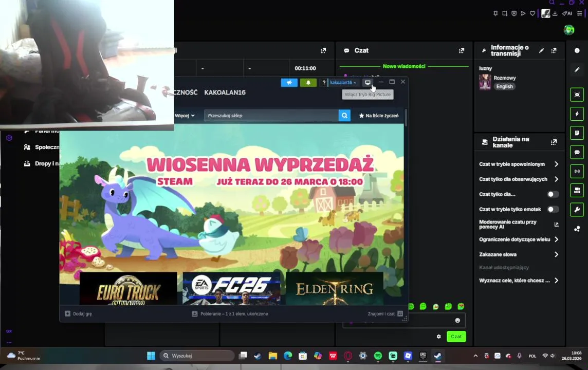Open the kakoalan16 account dropdown in Steam
Viewport: 588px width, 370px height.
point(343,82)
